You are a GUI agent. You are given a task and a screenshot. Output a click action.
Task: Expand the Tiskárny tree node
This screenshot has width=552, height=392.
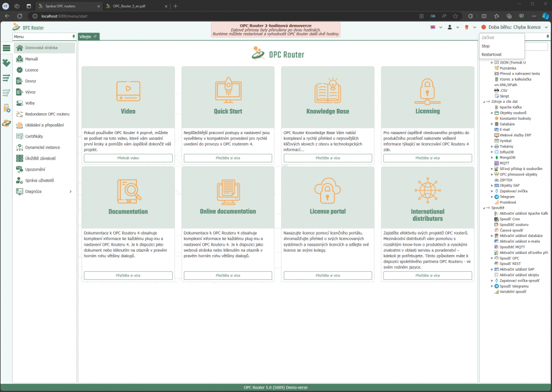click(492, 146)
